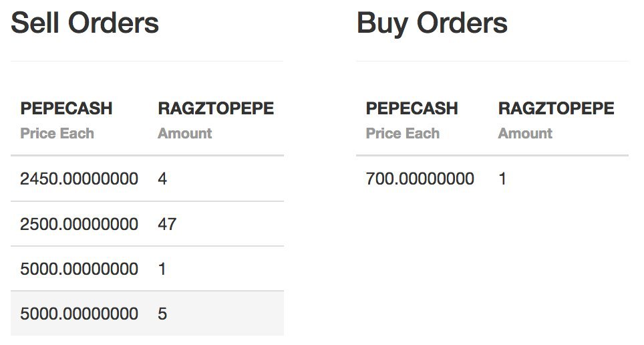Click RAGZTOPEPE header in Sell Orders table
Viewport: 644px width, 345px height.
pos(215,109)
